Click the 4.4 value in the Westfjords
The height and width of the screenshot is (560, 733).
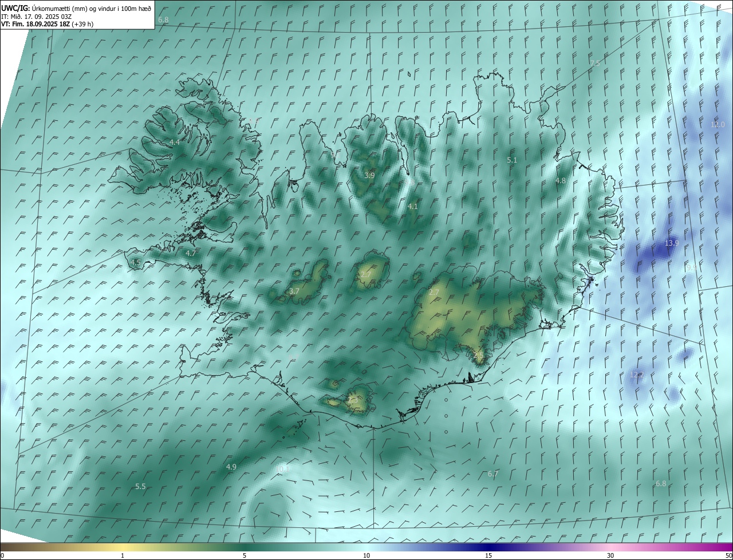(175, 142)
